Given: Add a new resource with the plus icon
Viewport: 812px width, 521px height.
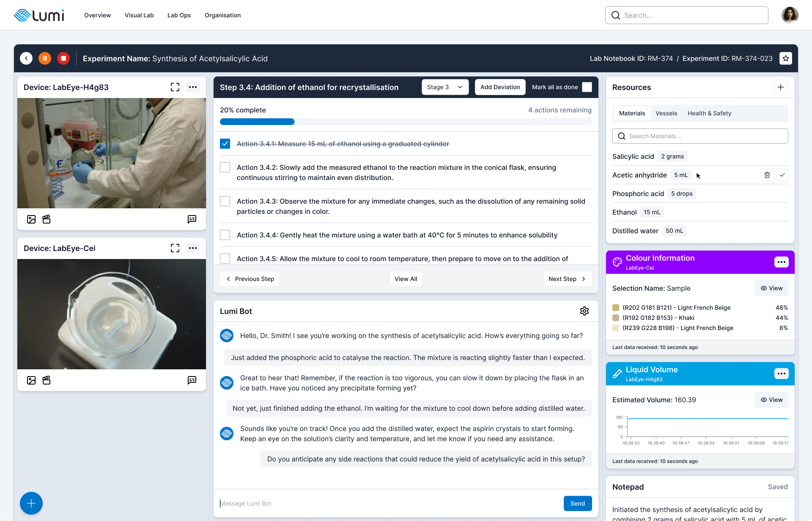Looking at the screenshot, I should [781, 87].
